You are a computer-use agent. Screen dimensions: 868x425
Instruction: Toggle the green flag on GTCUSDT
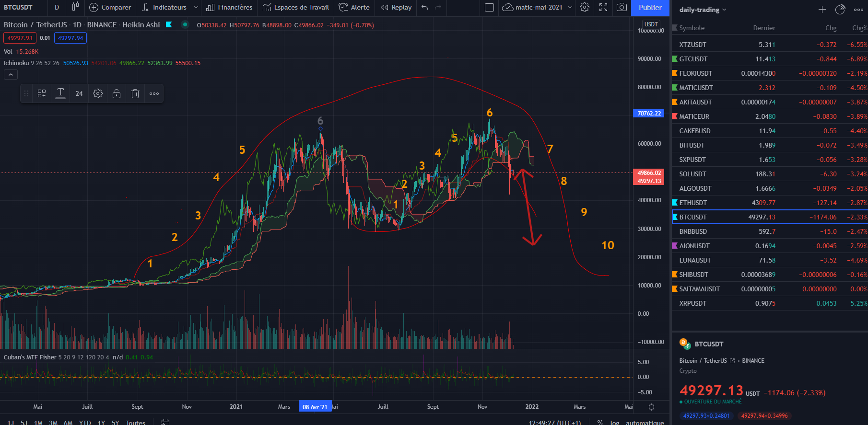[675, 59]
